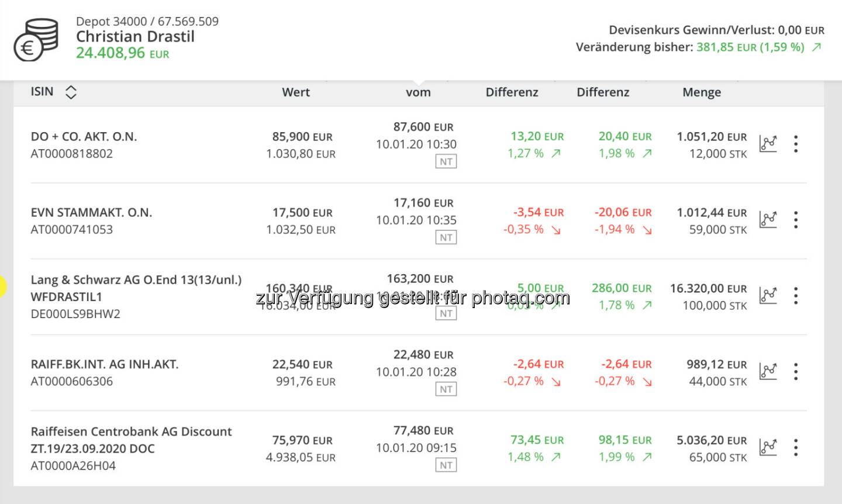Click the 85,900 EUR value

(302, 137)
